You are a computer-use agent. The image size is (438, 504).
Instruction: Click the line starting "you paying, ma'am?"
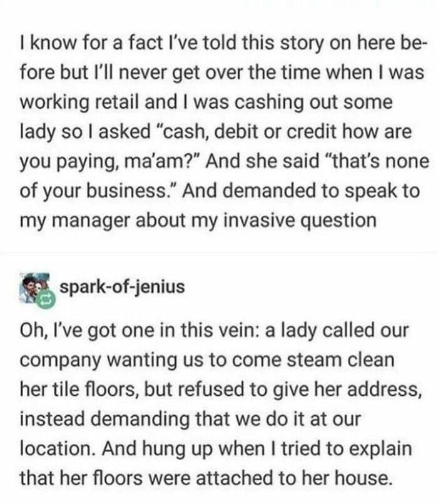click(x=225, y=161)
